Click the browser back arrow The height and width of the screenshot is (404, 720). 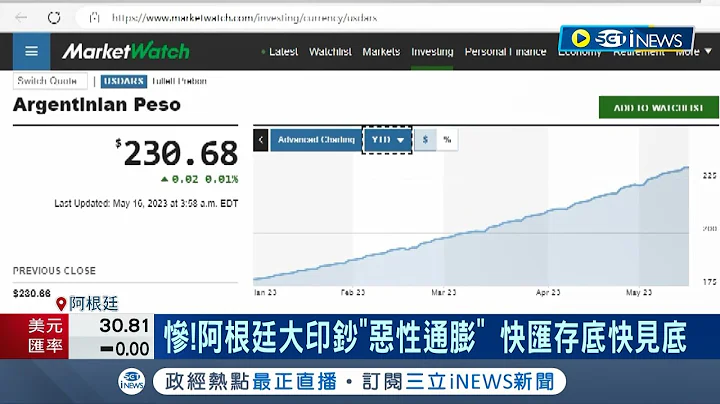click(x=21, y=18)
